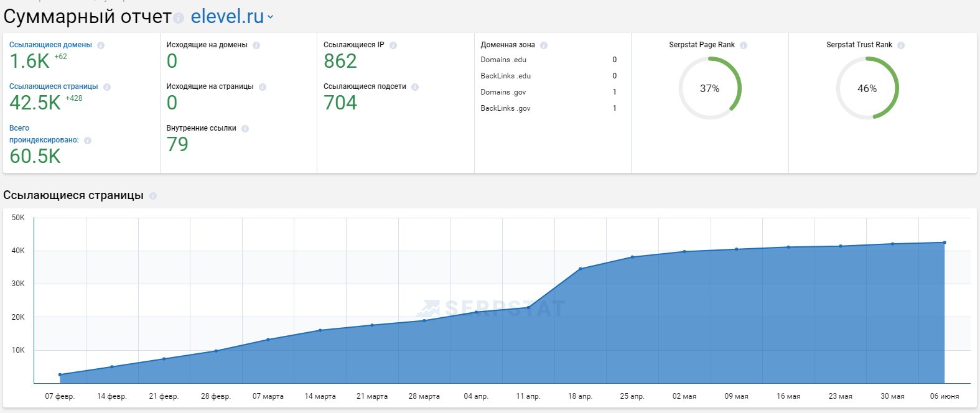Select the 07 марта data point

(x=268, y=339)
